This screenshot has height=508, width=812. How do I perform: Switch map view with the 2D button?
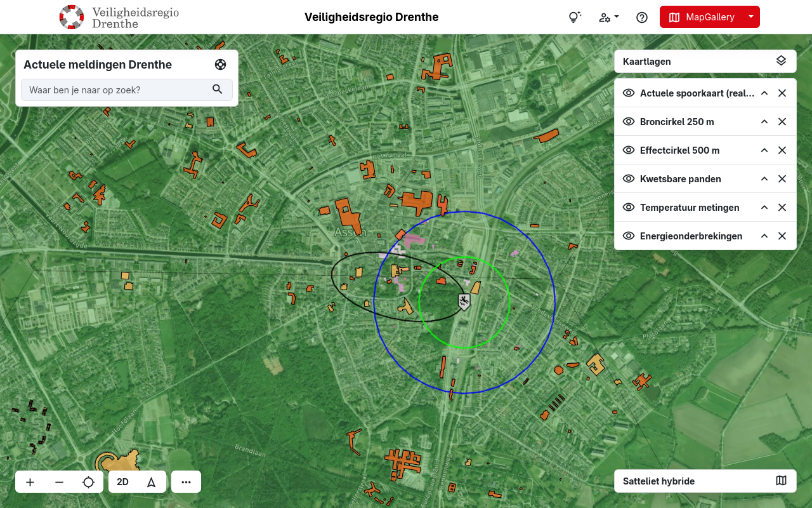coord(123,482)
